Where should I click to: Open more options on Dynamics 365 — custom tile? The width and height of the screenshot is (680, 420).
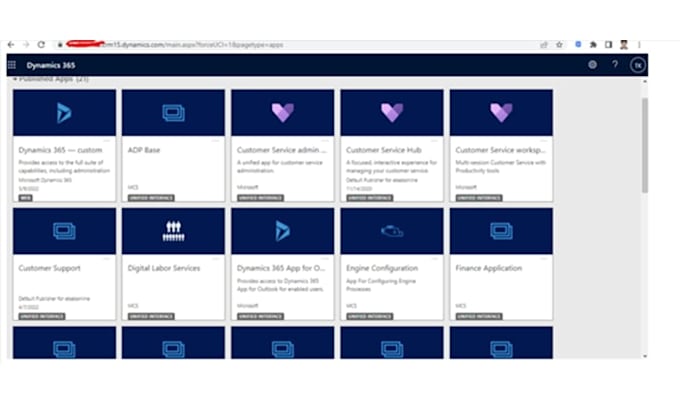pyautogui.click(x=106, y=141)
